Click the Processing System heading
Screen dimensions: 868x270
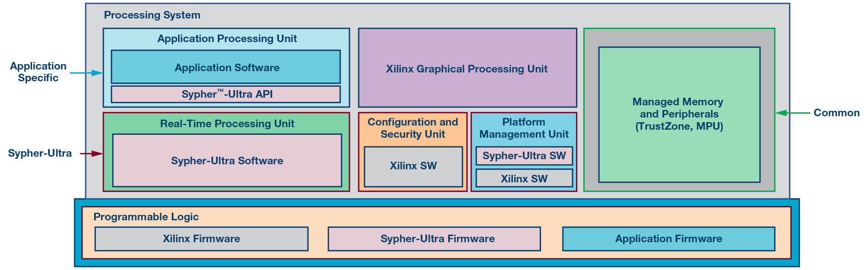[152, 15]
